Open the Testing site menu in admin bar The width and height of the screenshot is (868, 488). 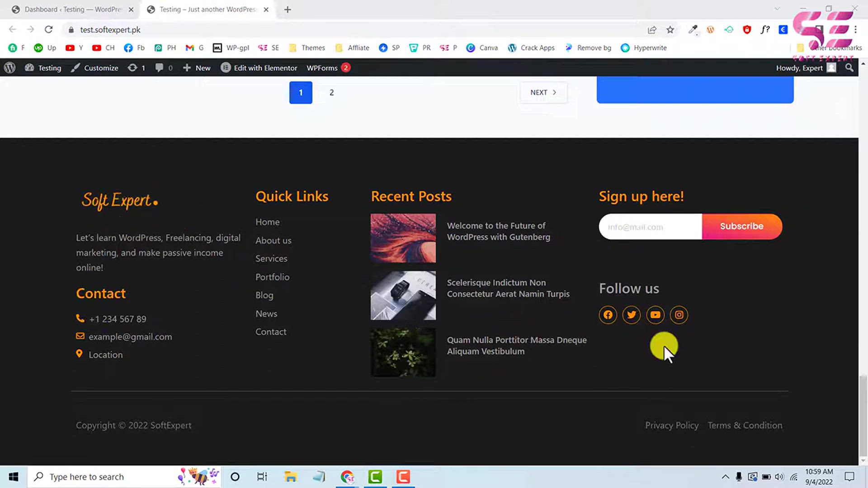[43, 68]
